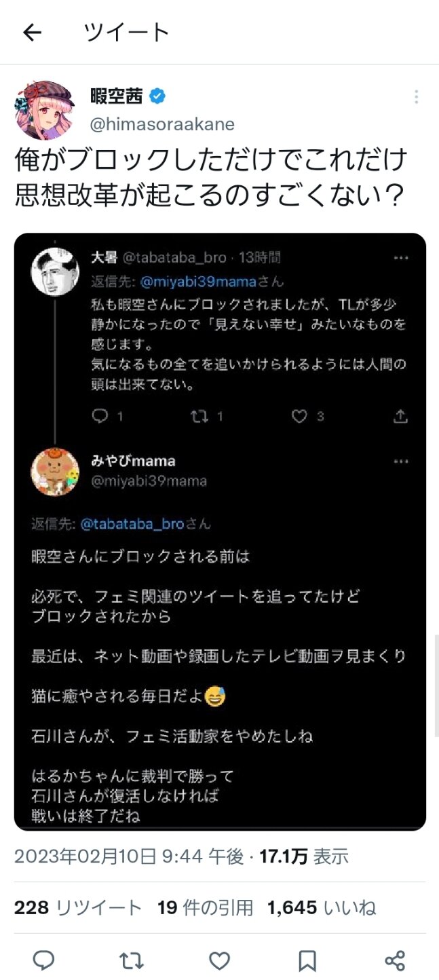View 19 件の引用 quote tweets

pyautogui.click(x=205, y=907)
